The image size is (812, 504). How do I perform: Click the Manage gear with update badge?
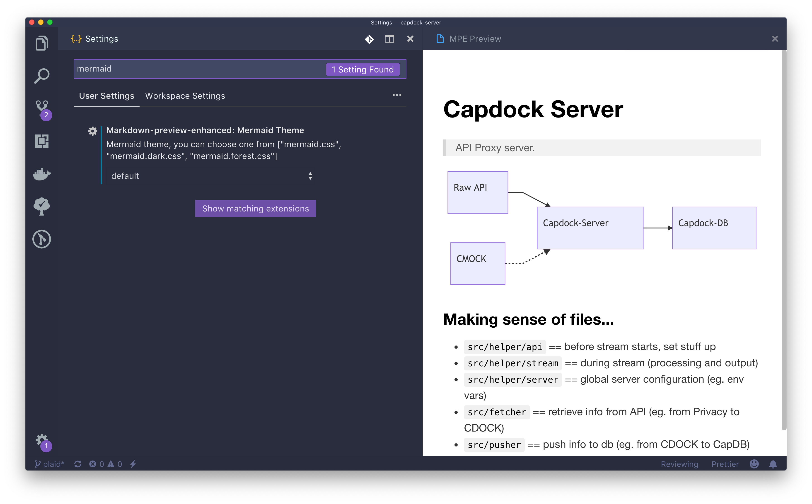click(x=43, y=442)
